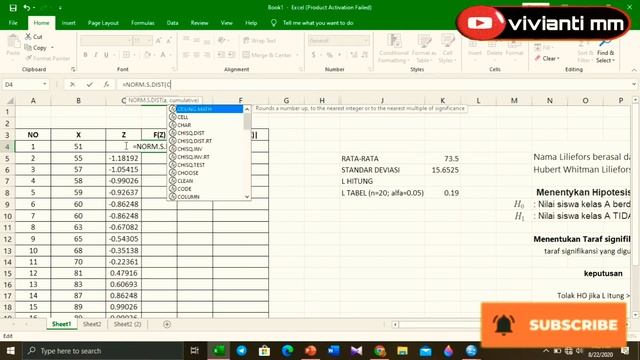Open the font name combo box
640x360 pixels.
click(x=106, y=40)
